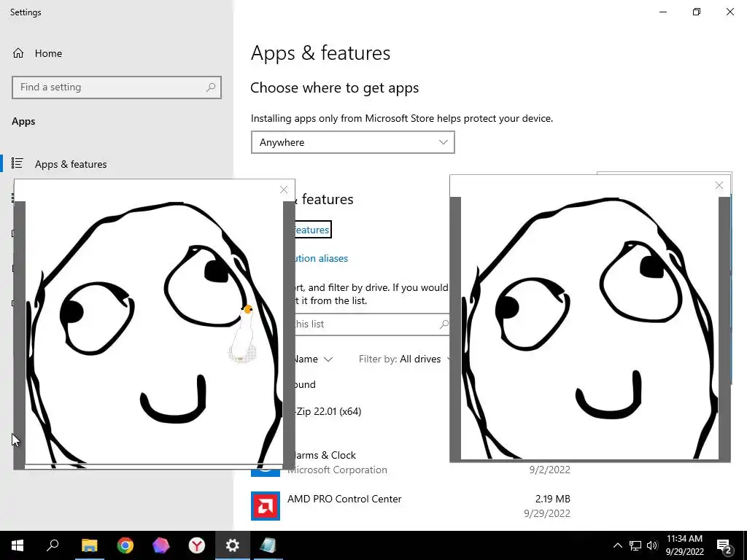Click the magnifier icon in Find a setting
The height and width of the screenshot is (560, 747).
[211, 87]
